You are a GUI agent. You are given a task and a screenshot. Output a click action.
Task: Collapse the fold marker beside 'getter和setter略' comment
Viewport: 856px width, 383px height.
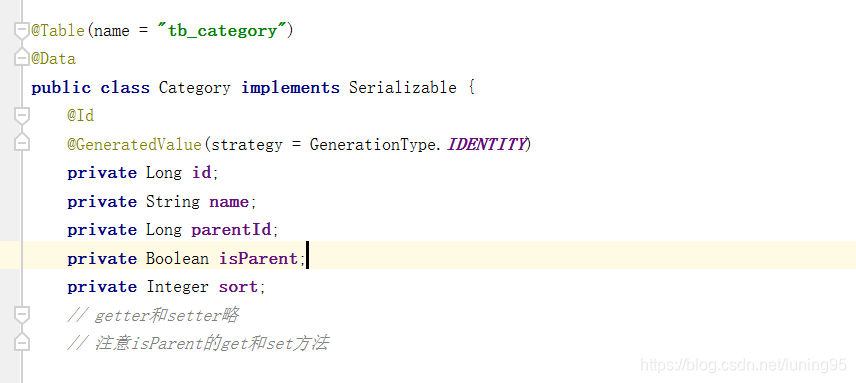(21, 315)
